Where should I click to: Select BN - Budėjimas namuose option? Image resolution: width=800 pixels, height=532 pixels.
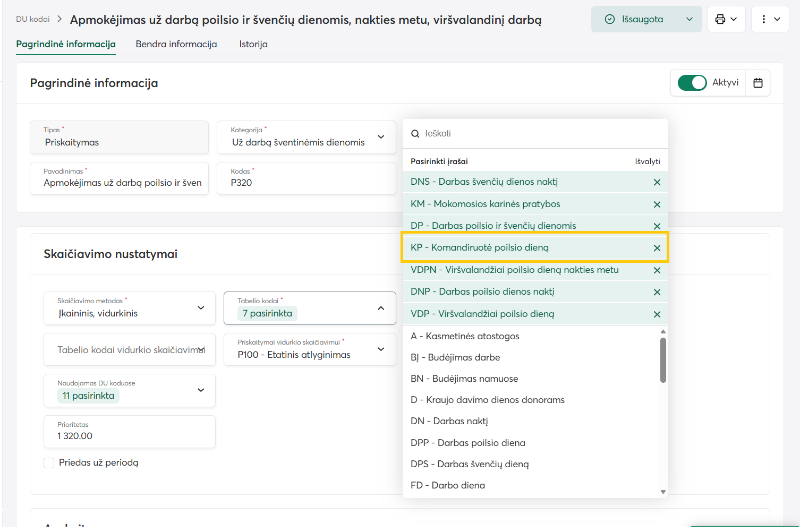point(531,379)
